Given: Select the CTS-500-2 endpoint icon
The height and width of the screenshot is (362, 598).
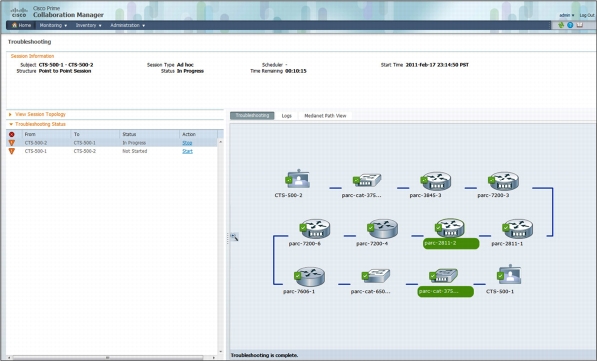Looking at the screenshot, I should 298,179.
